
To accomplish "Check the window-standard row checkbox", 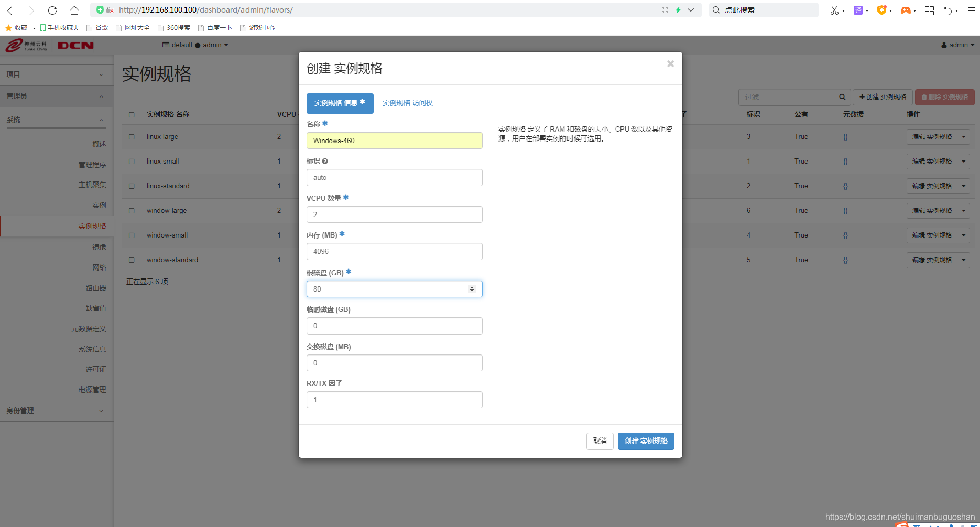I will click(x=132, y=260).
